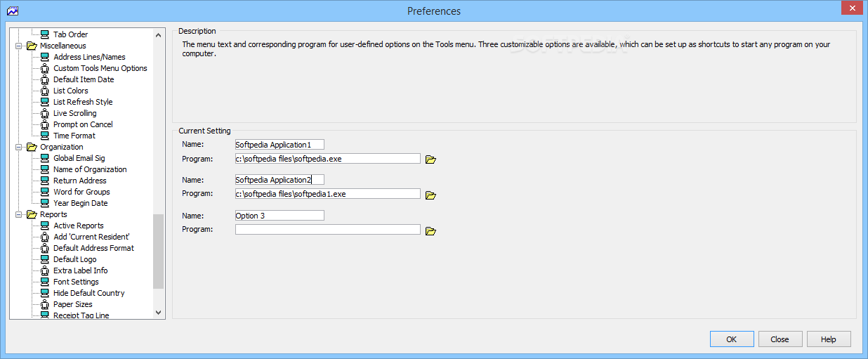The width and height of the screenshot is (868, 359).
Task: Select the Paper Sizes label
Action: [x=73, y=304]
